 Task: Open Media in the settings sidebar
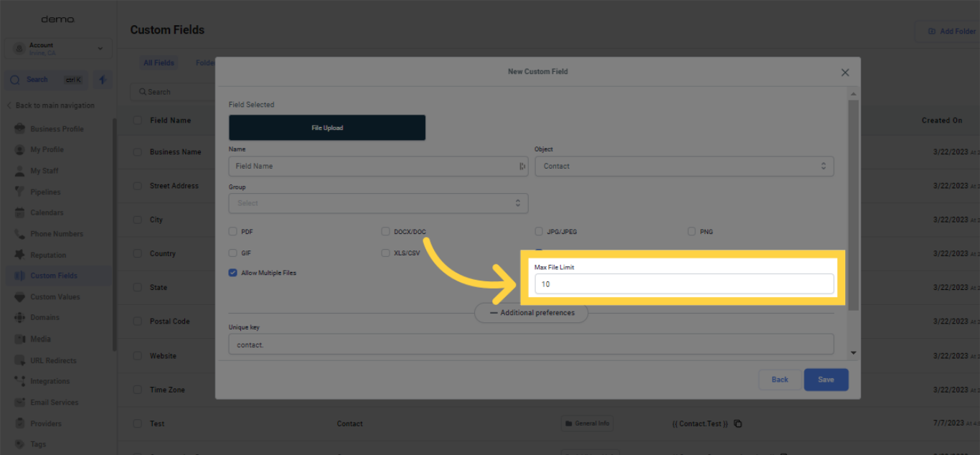point(40,339)
